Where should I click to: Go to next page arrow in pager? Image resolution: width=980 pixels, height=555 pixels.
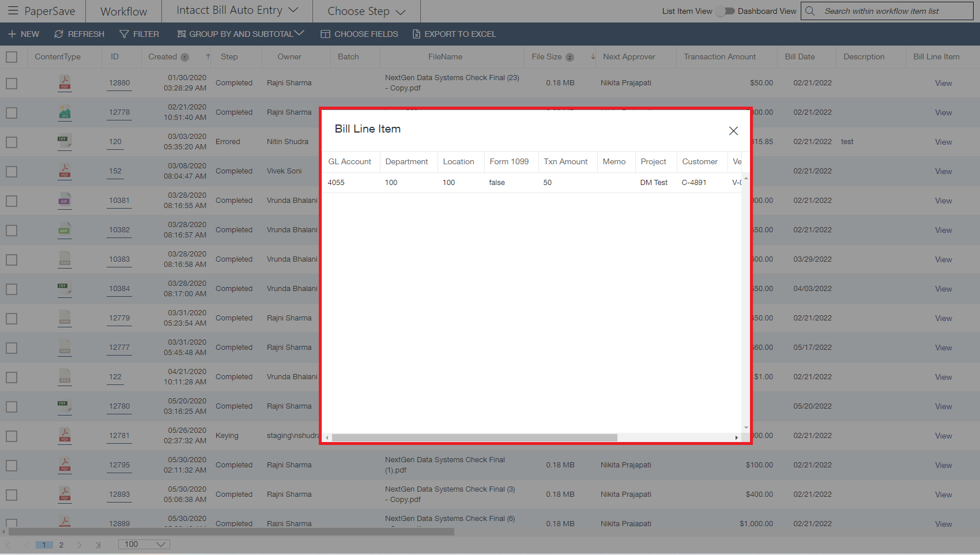pos(80,545)
